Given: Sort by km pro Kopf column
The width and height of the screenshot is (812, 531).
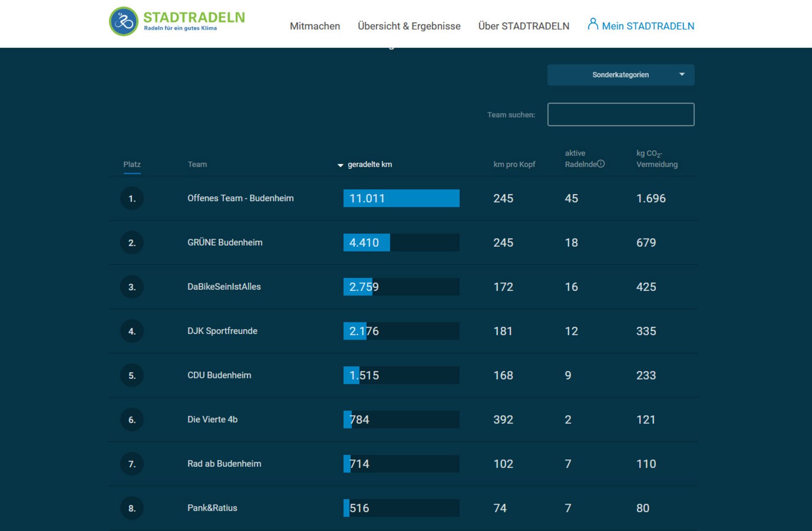Looking at the screenshot, I should (x=514, y=164).
